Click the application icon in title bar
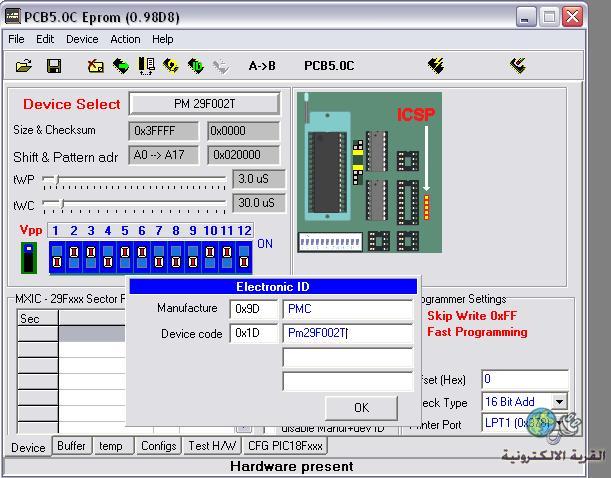 [x=12, y=17]
